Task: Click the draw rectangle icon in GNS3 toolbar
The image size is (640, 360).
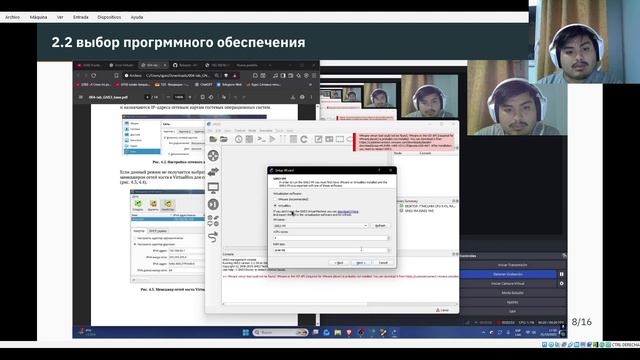Action: point(340,139)
